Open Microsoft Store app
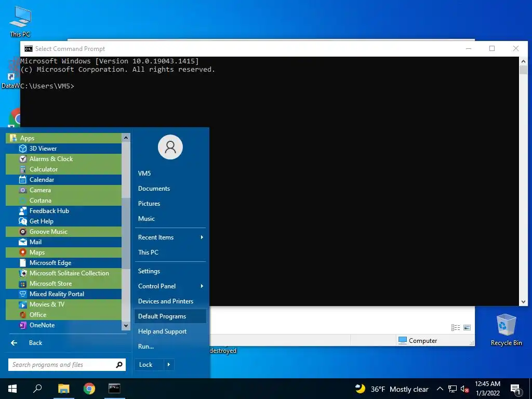 [x=63, y=284]
